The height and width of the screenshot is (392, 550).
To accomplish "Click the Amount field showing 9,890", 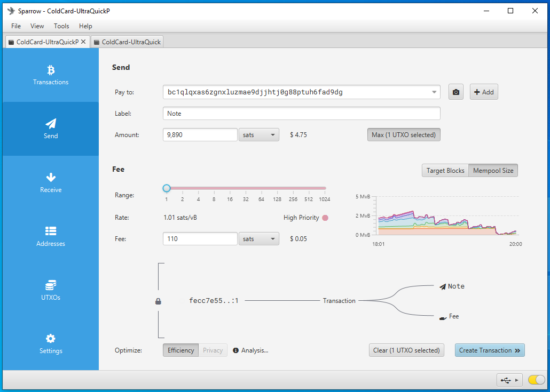I will [x=200, y=135].
